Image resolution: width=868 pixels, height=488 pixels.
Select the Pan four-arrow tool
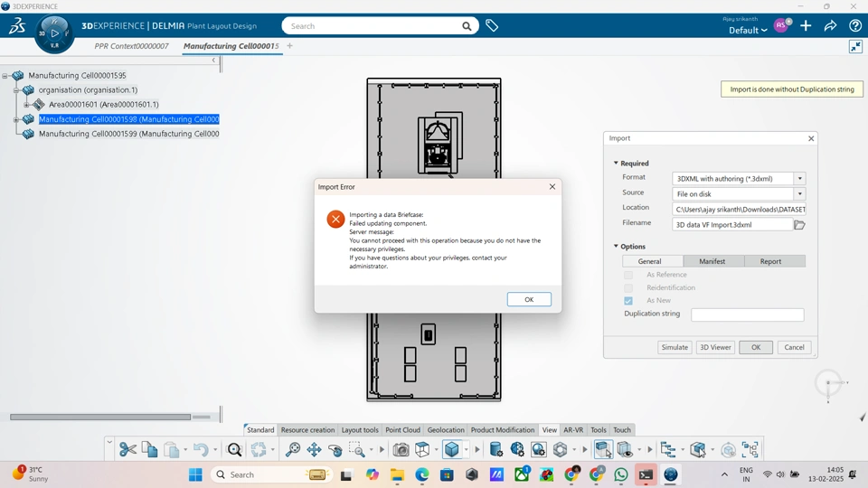pyautogui.click(x=314, y=449)
